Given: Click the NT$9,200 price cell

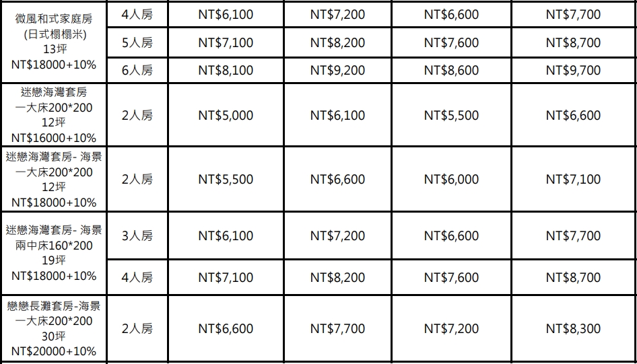Looking at the screenshot, I should click(x=337, y=70).
